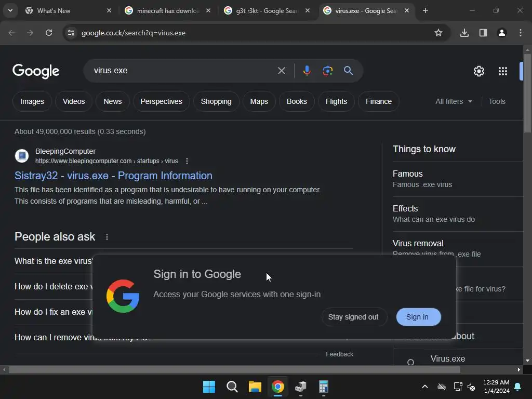Open the notification bell in system tray
Screen dimensions: 532x399
[x=518, y=387]
